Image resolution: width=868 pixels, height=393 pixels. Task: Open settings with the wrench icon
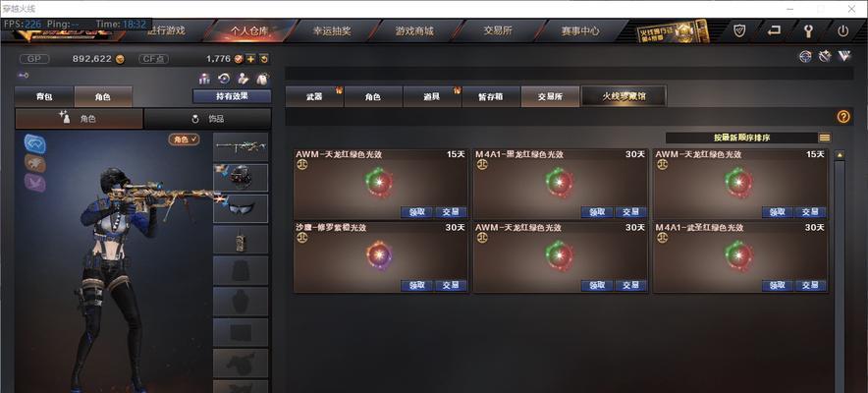[808, 31]
